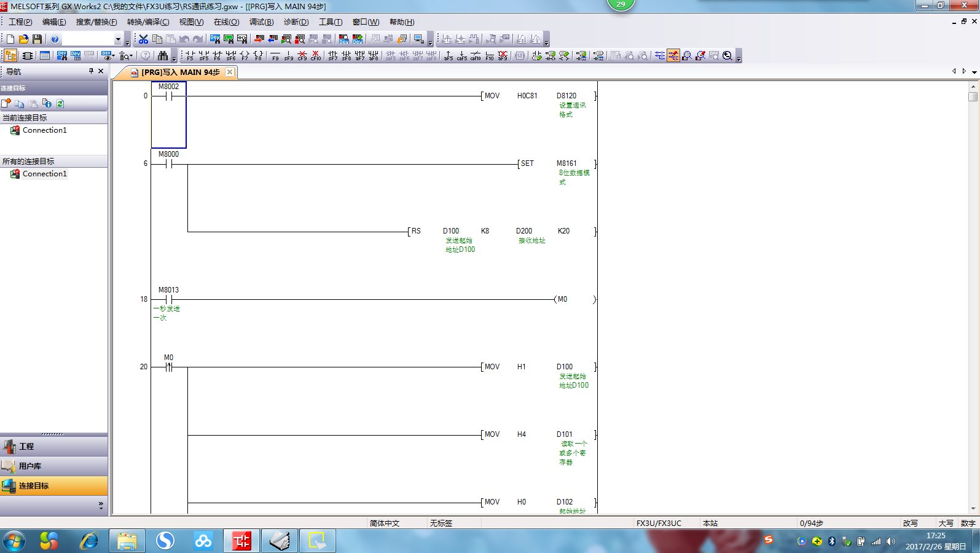Toggle the highlighted ladder write mode button
The image size is (980, 553).
(673, 56)
